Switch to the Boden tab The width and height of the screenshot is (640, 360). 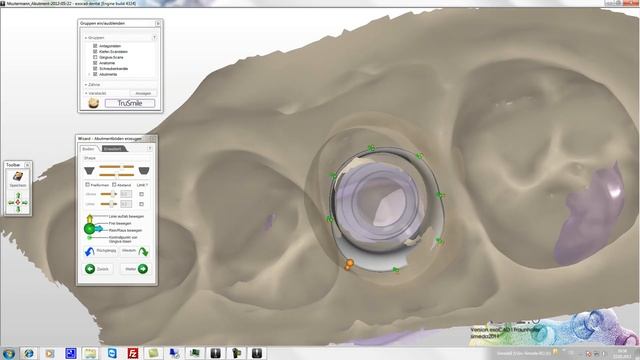[88, 149]
